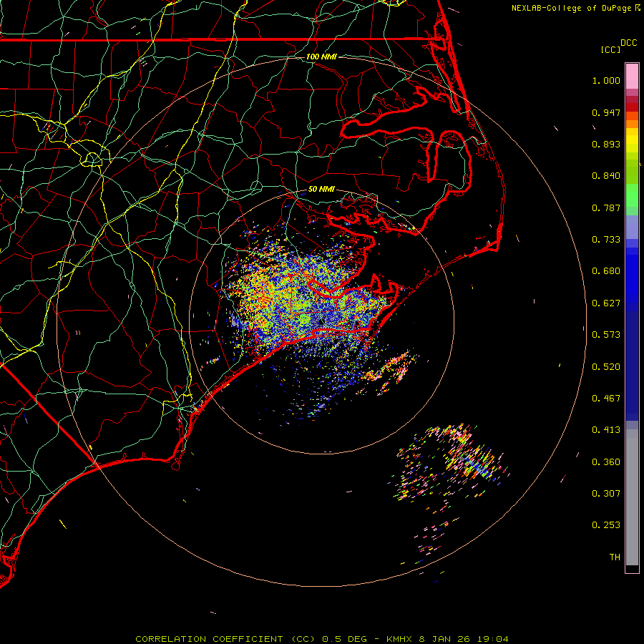
Task: Select the 0.787 scale value
Action: coord(606,208)
